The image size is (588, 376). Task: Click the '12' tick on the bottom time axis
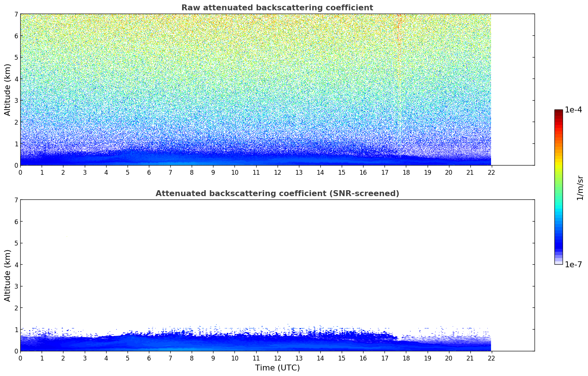(277, 358)
